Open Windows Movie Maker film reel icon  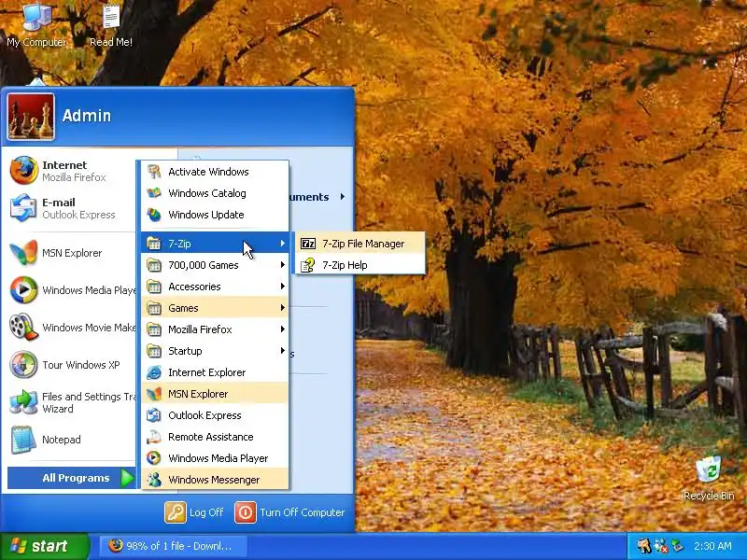coord(23,328)
